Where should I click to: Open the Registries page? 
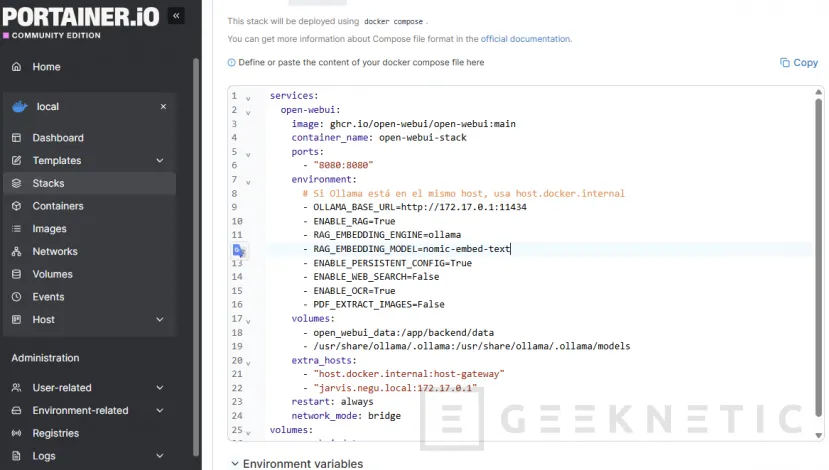[56, 433]
